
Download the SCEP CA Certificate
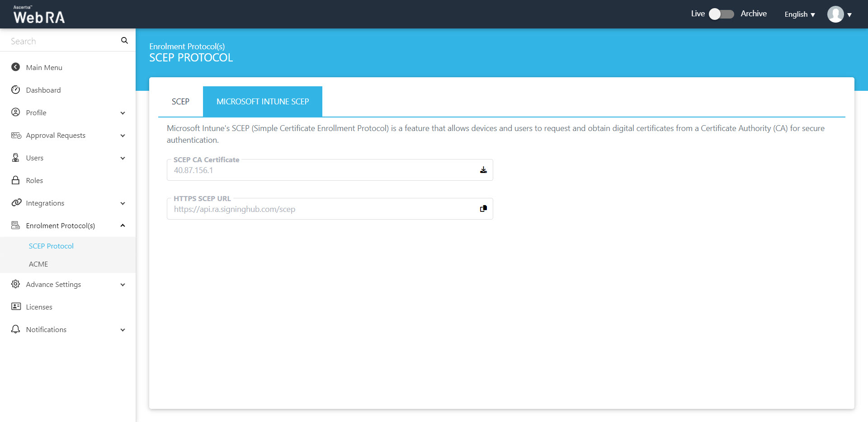click(483, 170)
